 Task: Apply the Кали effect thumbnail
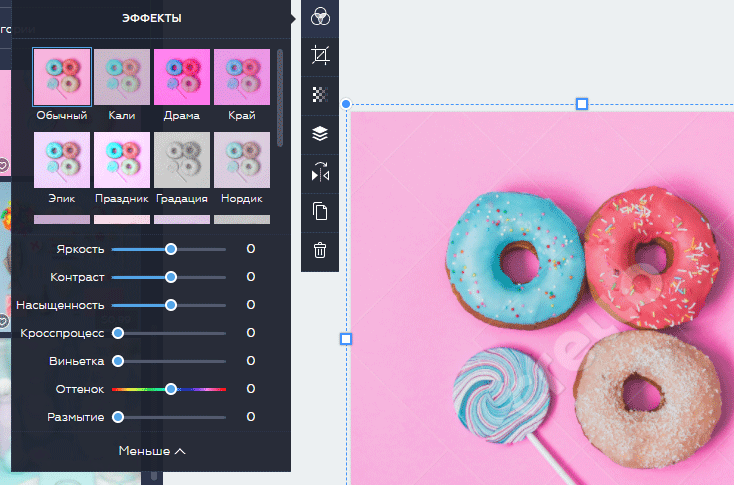pyautogui.click(x=122, y=77)
